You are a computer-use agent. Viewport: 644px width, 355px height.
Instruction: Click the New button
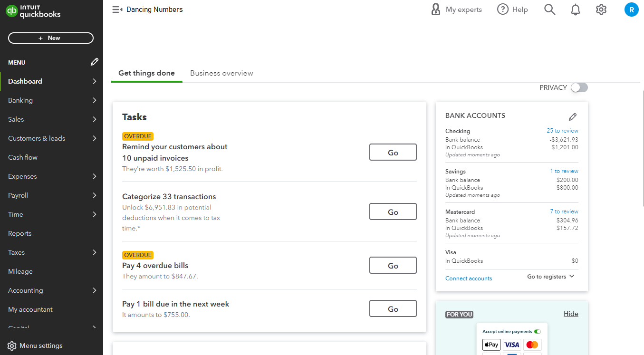point(50,38)
